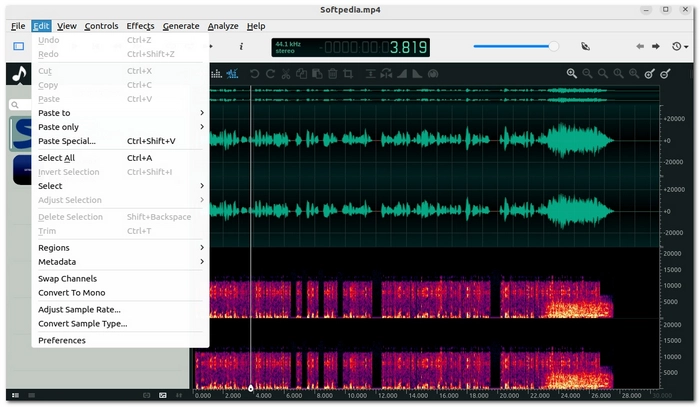This screenshot has width=700, height=407.
Task: Click the music note icon
Action: pos(19,74)
